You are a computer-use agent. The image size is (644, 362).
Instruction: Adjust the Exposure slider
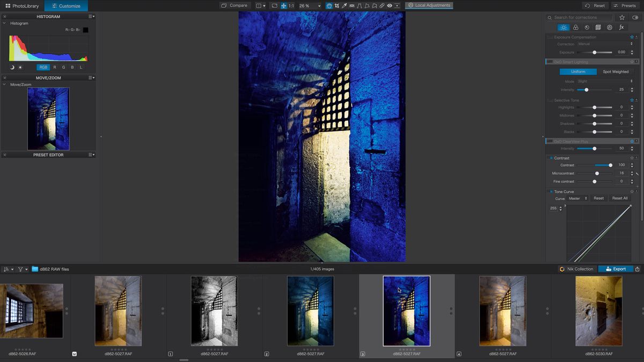pos(595,52)
